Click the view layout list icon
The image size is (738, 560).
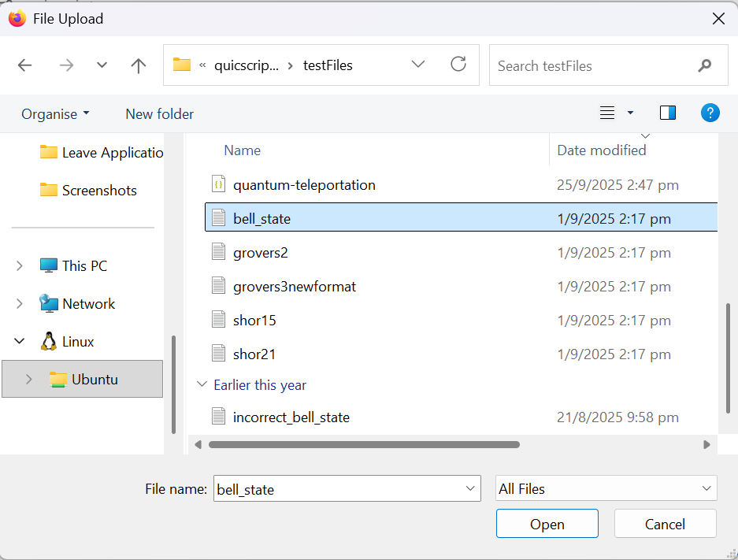tap(607, 113)
